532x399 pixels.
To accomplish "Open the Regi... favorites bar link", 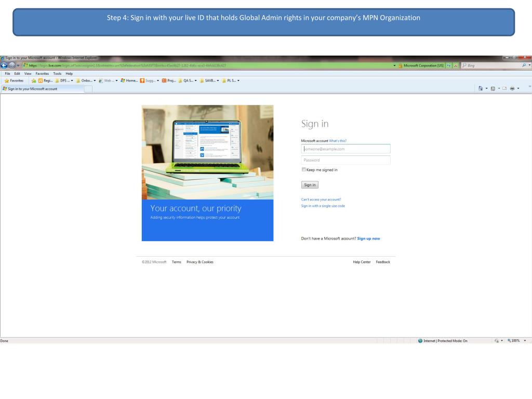I will click(46, 81).
